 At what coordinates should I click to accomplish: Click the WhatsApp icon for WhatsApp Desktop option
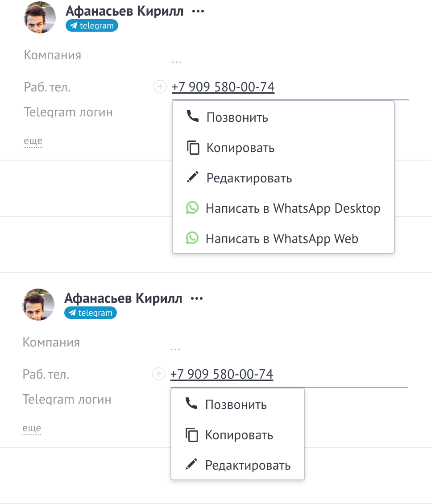(x=192, y=208)
